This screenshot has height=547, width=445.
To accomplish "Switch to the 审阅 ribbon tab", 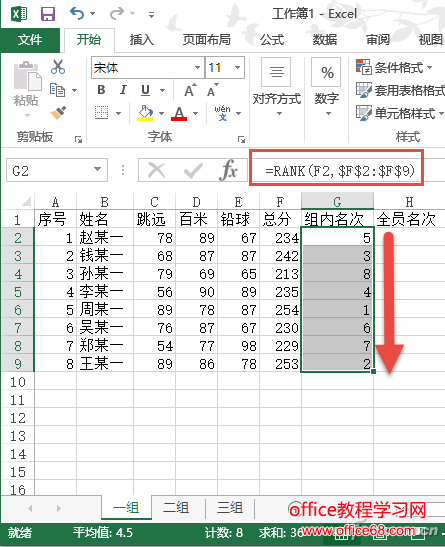I will [x=378, y=39].
